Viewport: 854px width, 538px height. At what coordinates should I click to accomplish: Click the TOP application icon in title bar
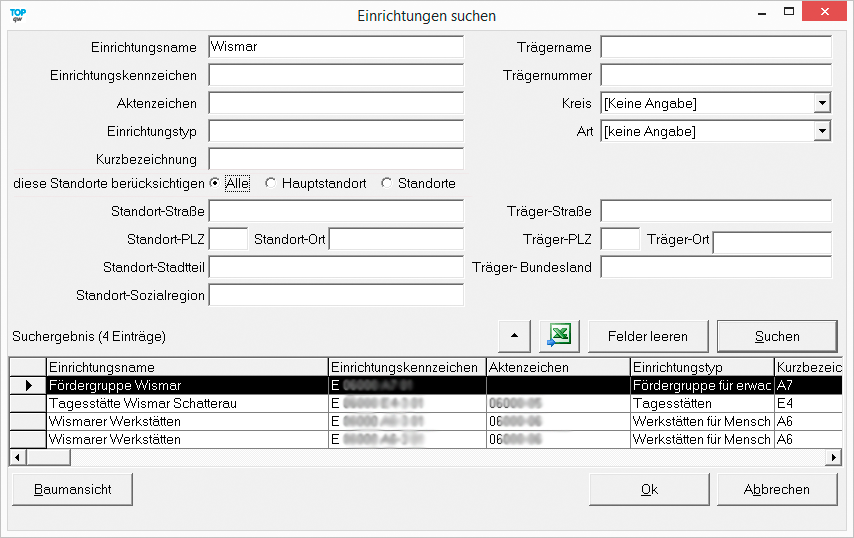click(x=17, y=15)
